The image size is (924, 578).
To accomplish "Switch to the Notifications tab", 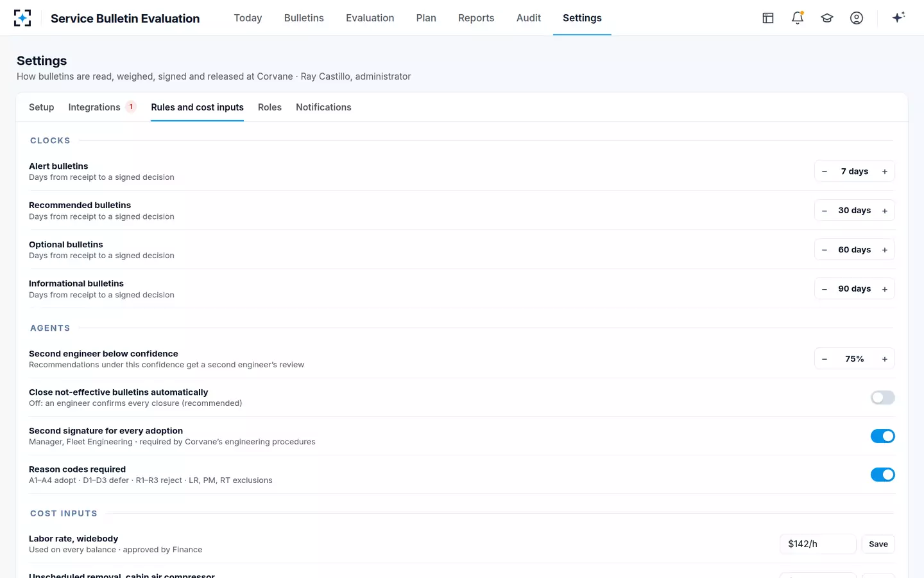I will (323, 107).
